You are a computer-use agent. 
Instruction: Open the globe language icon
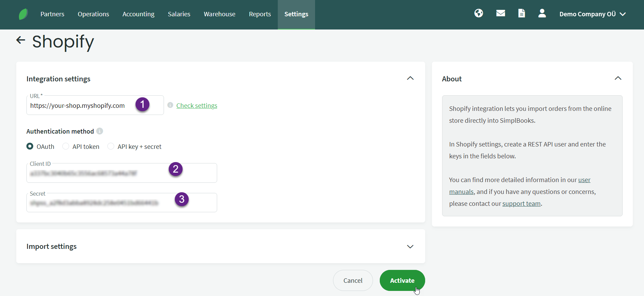point(478,14)
